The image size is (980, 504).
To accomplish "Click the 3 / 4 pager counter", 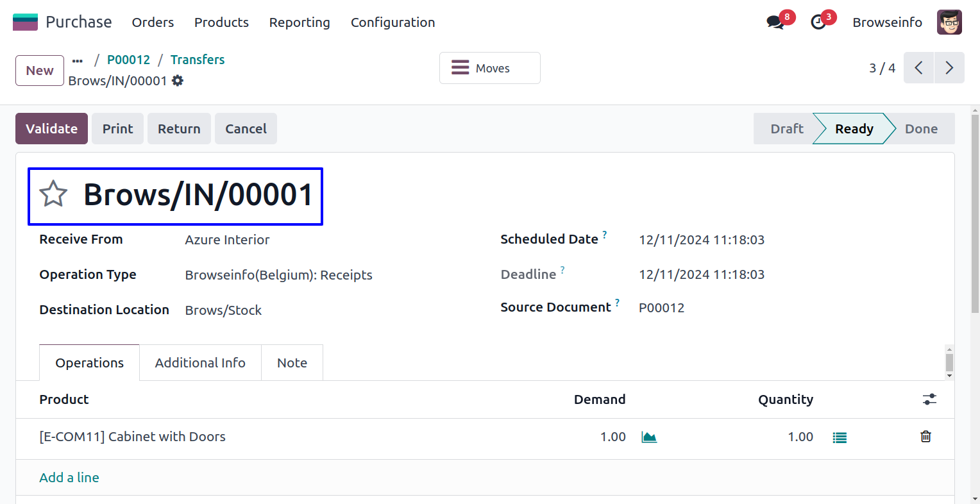I will (882, 68).
